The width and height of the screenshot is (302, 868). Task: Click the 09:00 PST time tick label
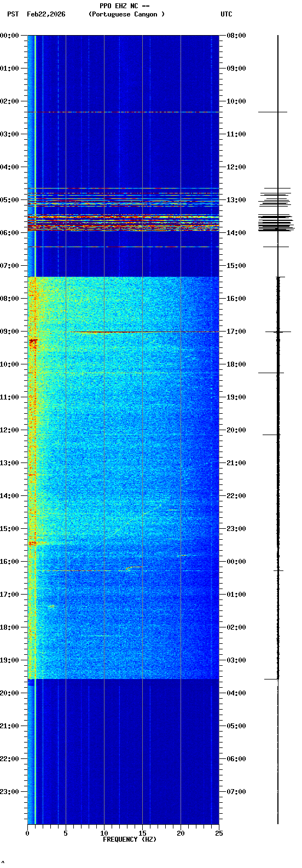(9, 332)
